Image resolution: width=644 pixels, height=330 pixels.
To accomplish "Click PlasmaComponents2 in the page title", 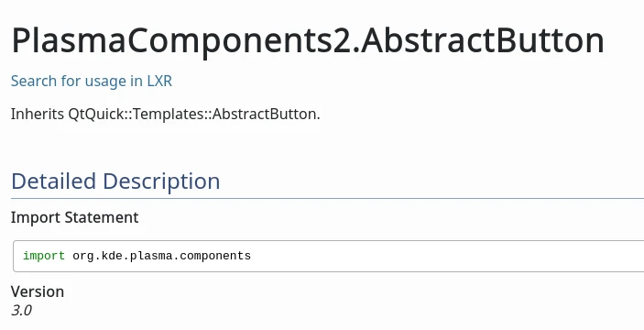I will coord(180,42).
